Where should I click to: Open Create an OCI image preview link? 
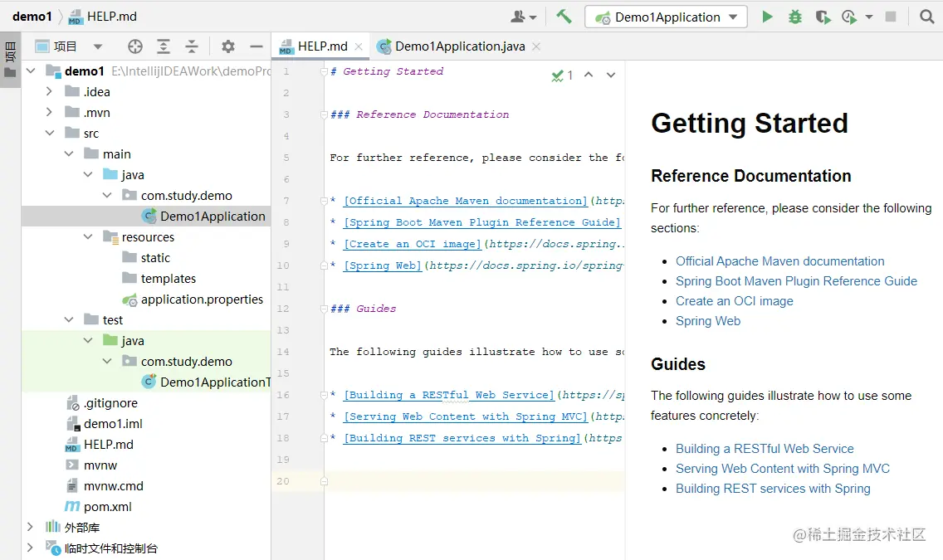click(735, 301)
